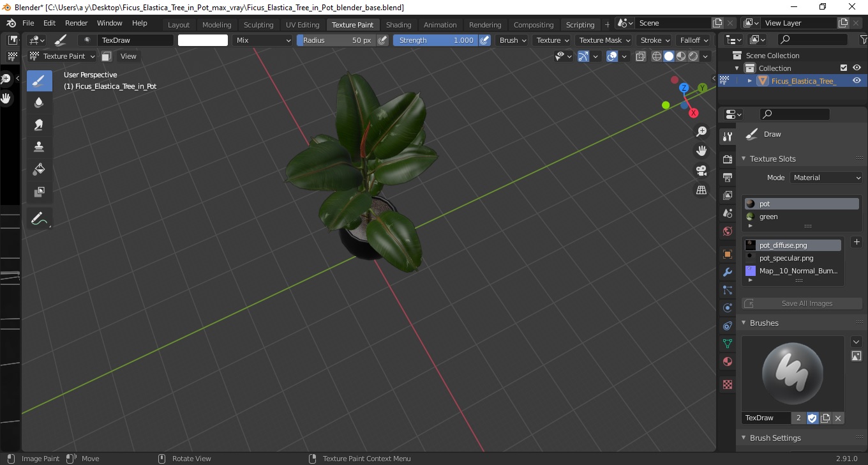
Task: Open the Object Data properties tab
Action: pos(727,344)
